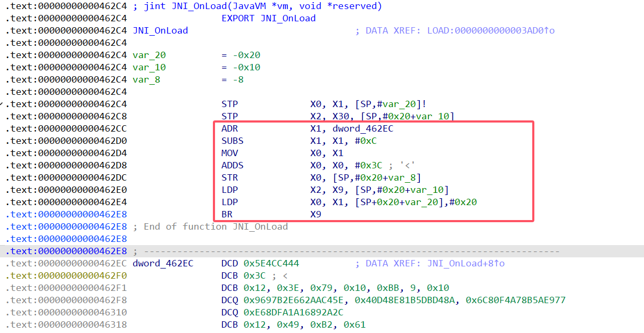Screen dimensions: 644x333
Task: Click address .text:00000000000462CC
Action: pyautogui.click(x=66, y=128)
